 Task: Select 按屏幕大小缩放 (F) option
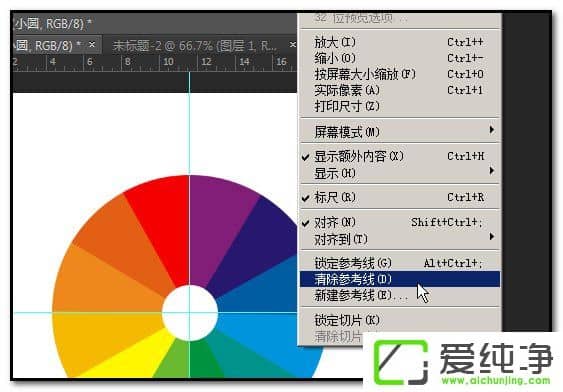point(400,74)
